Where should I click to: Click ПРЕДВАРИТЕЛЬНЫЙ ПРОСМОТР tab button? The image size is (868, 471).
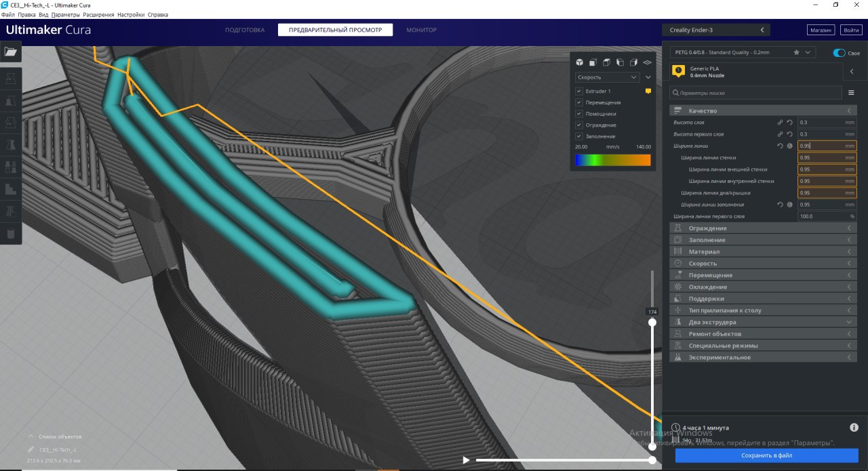[335, 30]
